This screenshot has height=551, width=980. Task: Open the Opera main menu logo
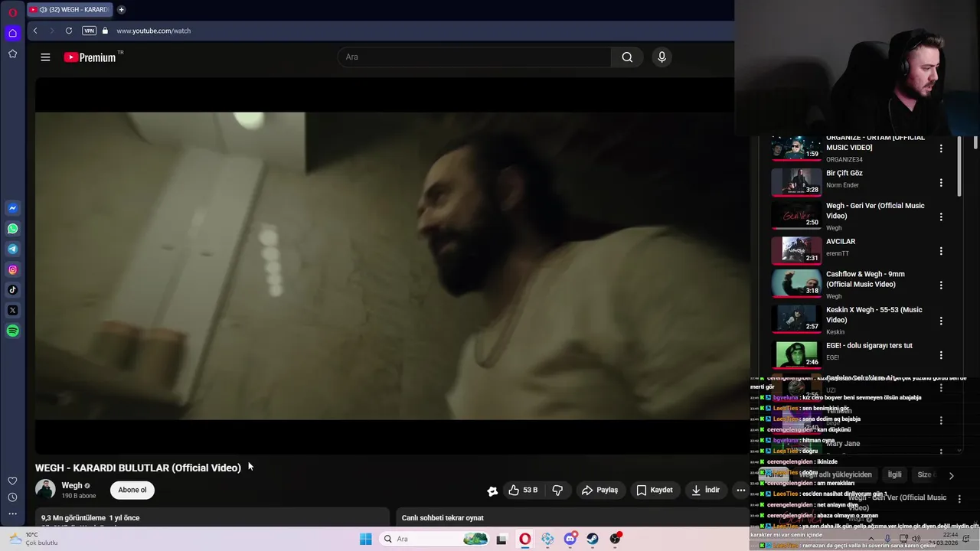pos(12,12)
